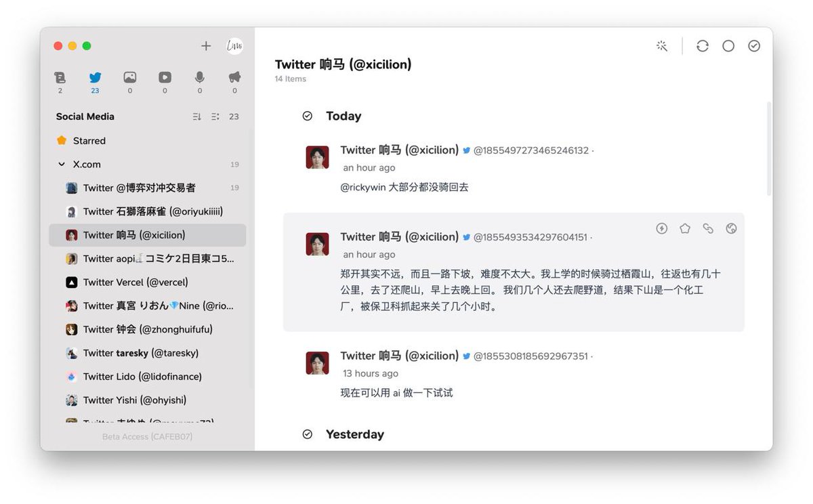Click Beta Access (CAFEB07) text
The height and width of the screenshot is (504, 813).
(147, 437)
